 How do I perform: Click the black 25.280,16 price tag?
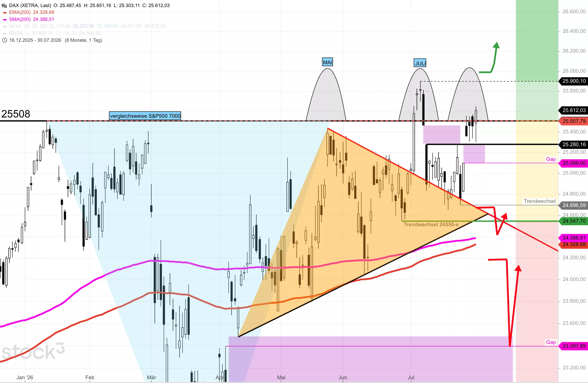point(573,144)
